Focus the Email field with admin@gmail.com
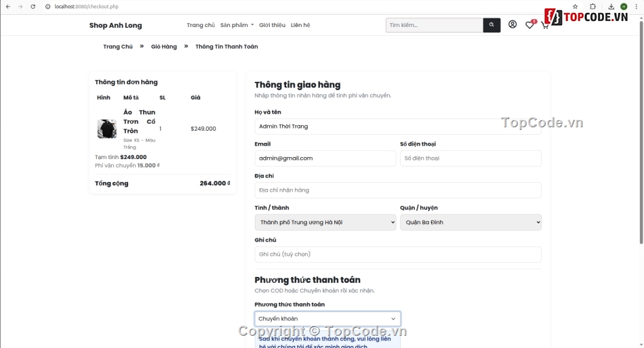The image size is (644, 348). click(x=325, y=158)
